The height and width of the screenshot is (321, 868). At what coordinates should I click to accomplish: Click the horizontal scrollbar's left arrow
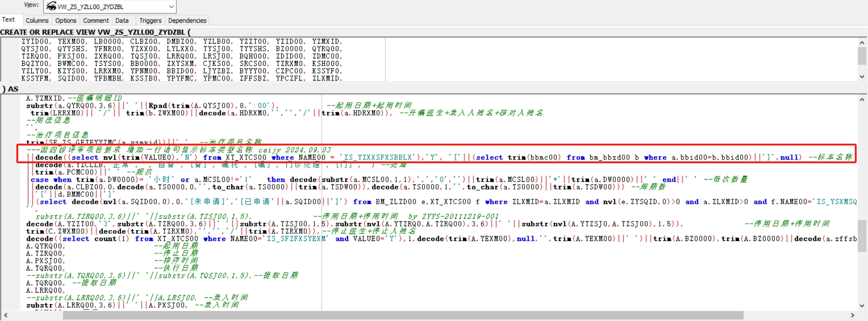pos(5,316)
